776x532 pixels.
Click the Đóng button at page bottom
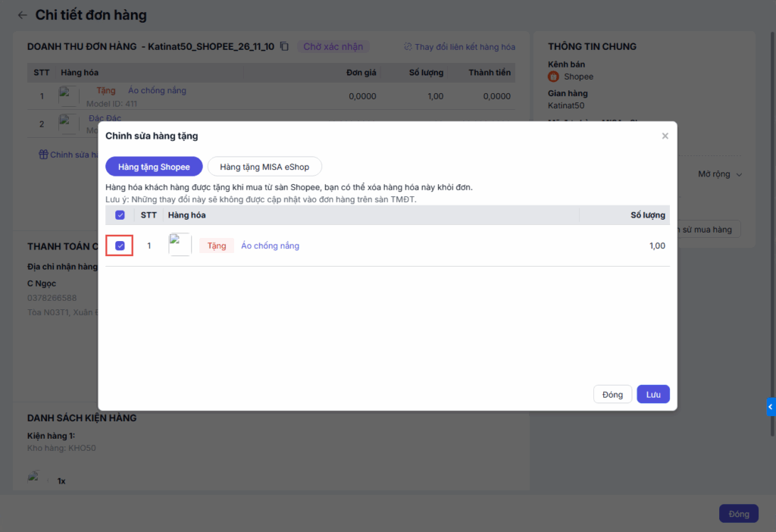738,514
